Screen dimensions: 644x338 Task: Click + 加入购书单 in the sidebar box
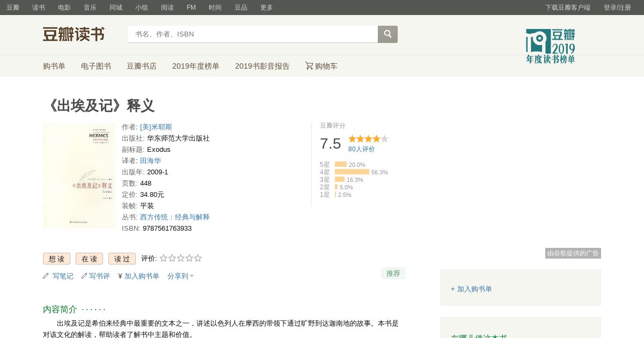pyautogui.click(x=471, y=289)
